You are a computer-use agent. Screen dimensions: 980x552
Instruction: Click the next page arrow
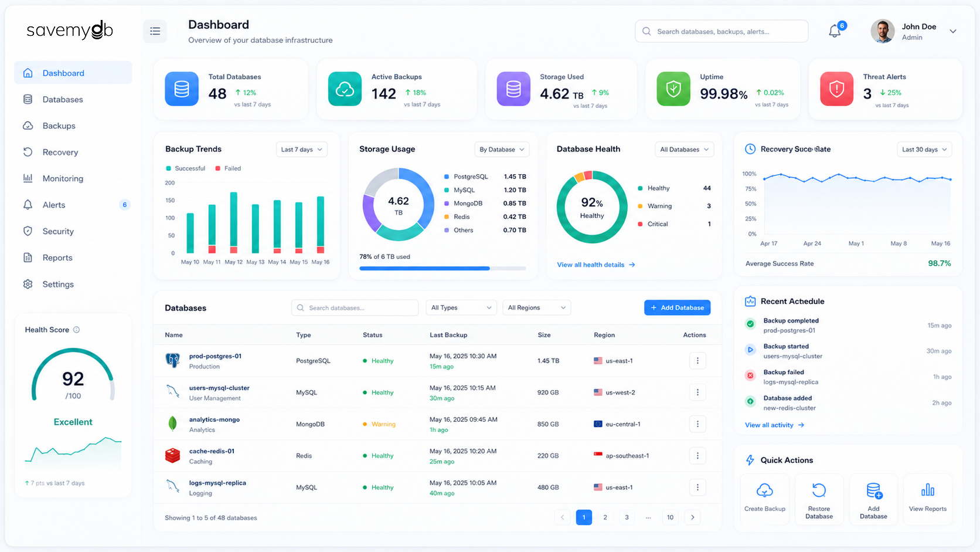point(692,517)
